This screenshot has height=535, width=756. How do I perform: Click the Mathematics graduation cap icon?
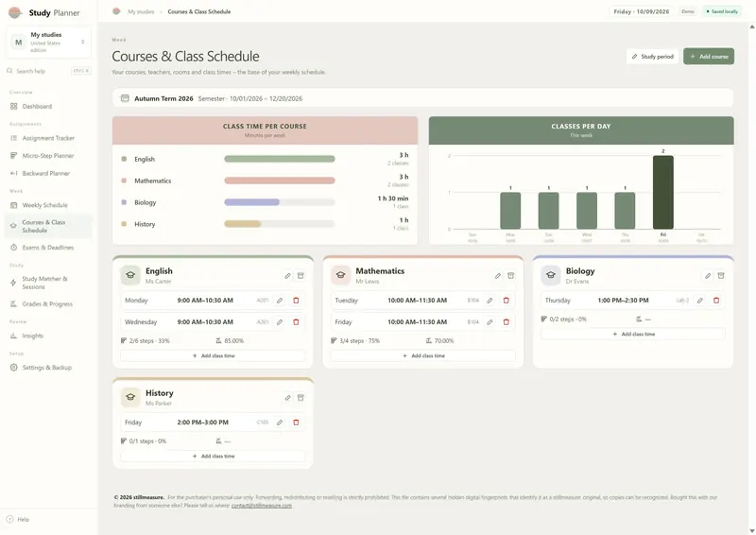point(340,275)
